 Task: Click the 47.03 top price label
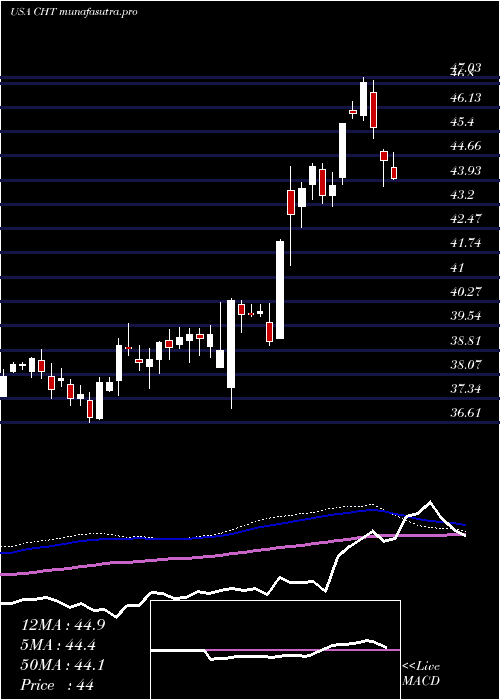(466, 67)
